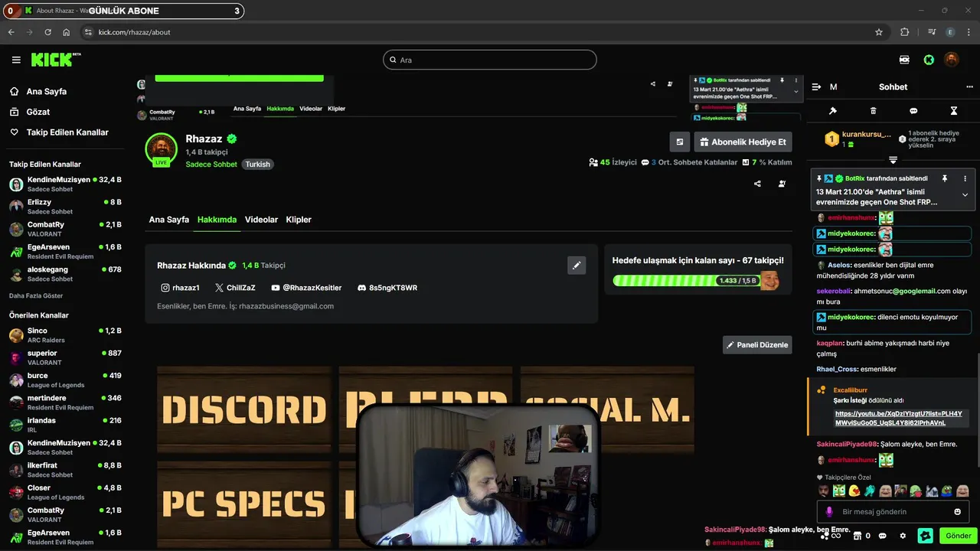This screenshot has height=551, width=980.
Task: Open the X ChillZaZ link
Action: [235, 288]
